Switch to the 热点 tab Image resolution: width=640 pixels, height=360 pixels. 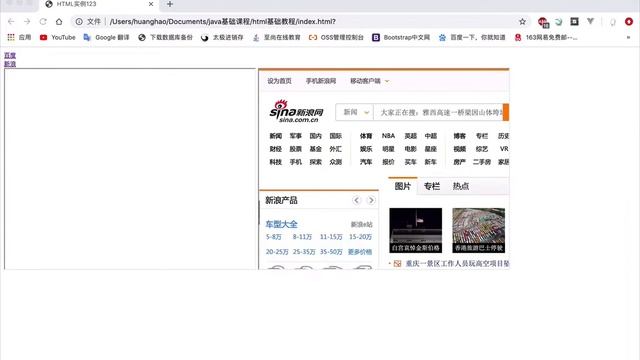[461, 186]
